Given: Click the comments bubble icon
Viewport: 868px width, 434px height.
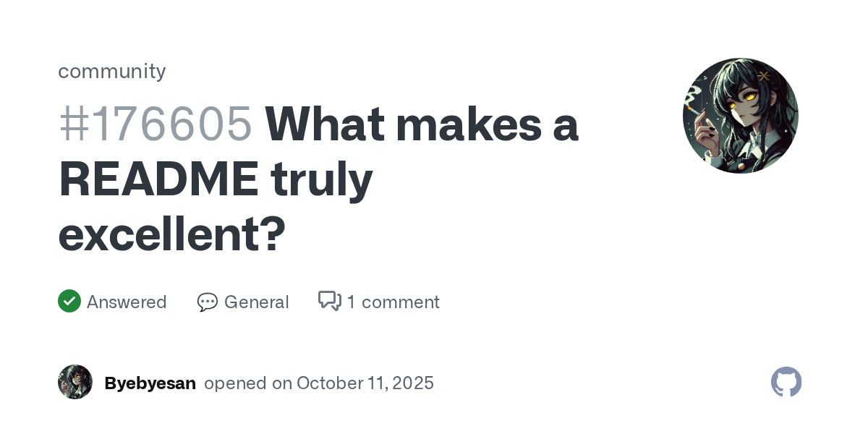Looking at the screenshot, I should [x=329, y=301].
